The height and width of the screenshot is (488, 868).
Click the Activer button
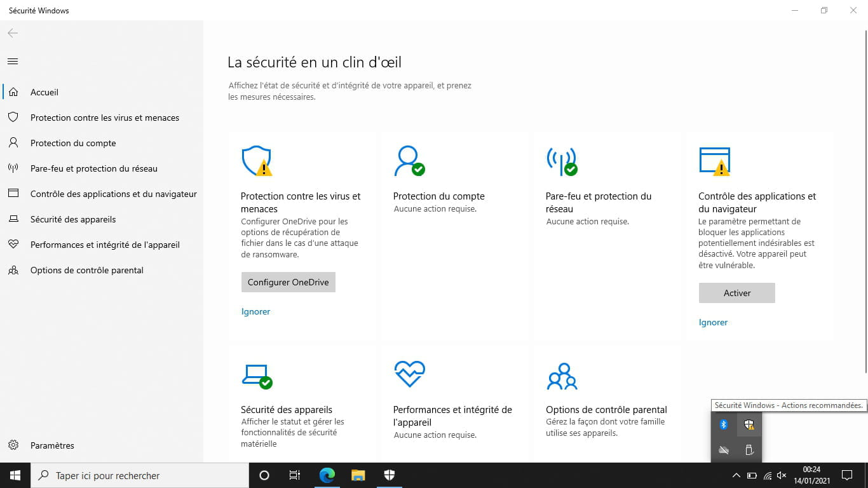[x=737, y=293]
